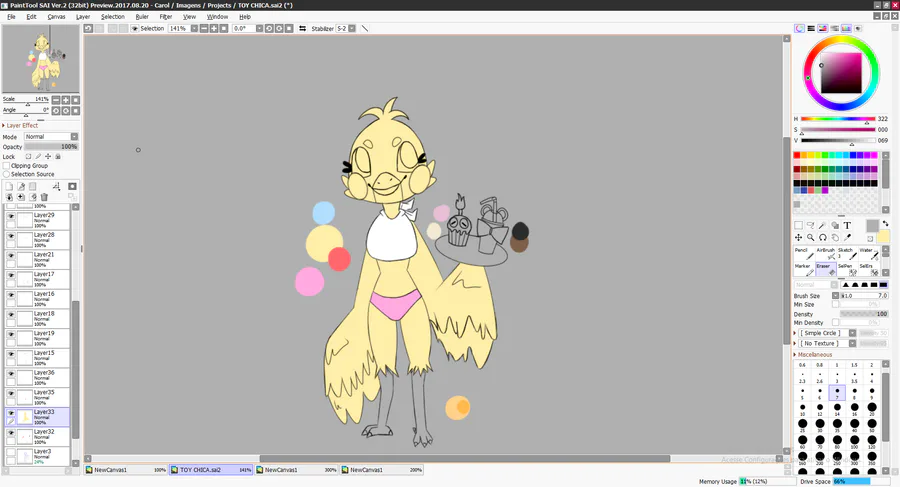Switch to the first NewCanvas1 tab
Viewport: 900px width, 487px height.
tap(126, 470)
